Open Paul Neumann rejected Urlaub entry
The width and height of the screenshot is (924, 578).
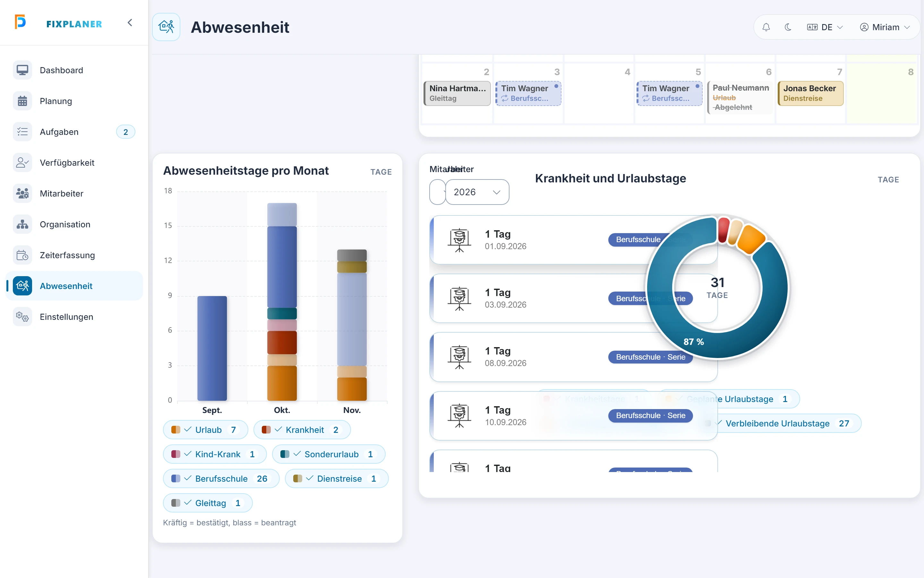tap(740, 98)
